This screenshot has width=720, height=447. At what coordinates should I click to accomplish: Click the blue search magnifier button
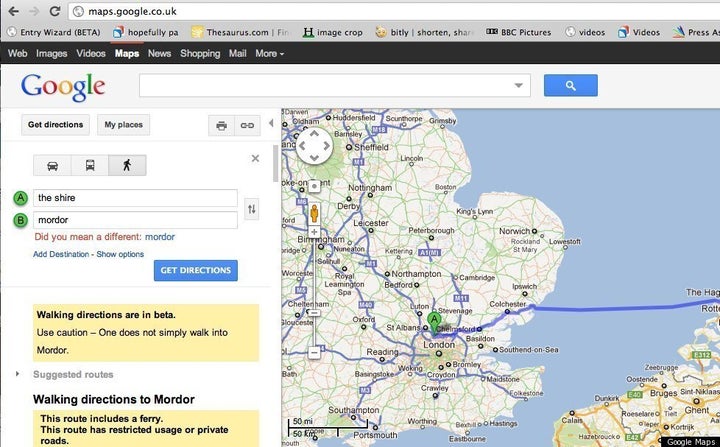pos(571,85)
